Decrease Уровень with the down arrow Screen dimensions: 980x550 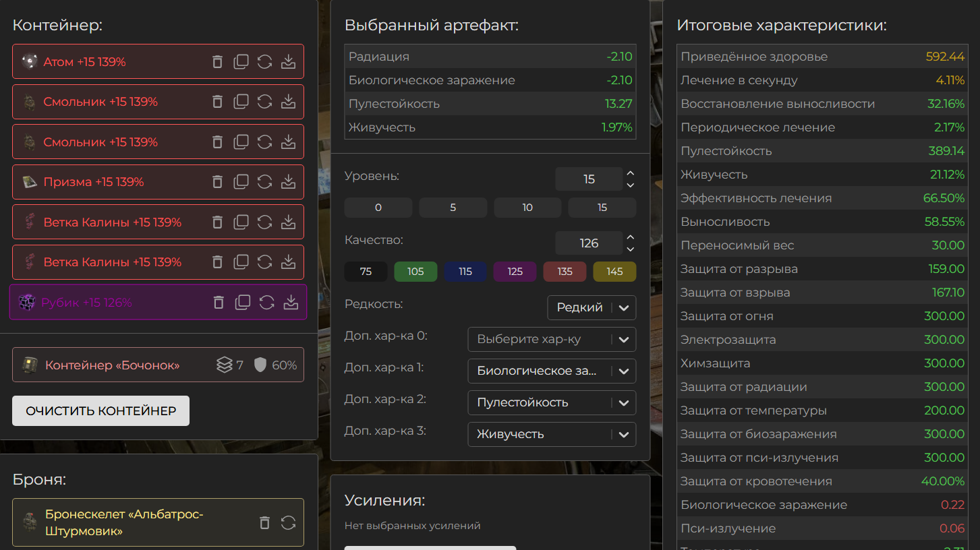(x=631, y=185)
